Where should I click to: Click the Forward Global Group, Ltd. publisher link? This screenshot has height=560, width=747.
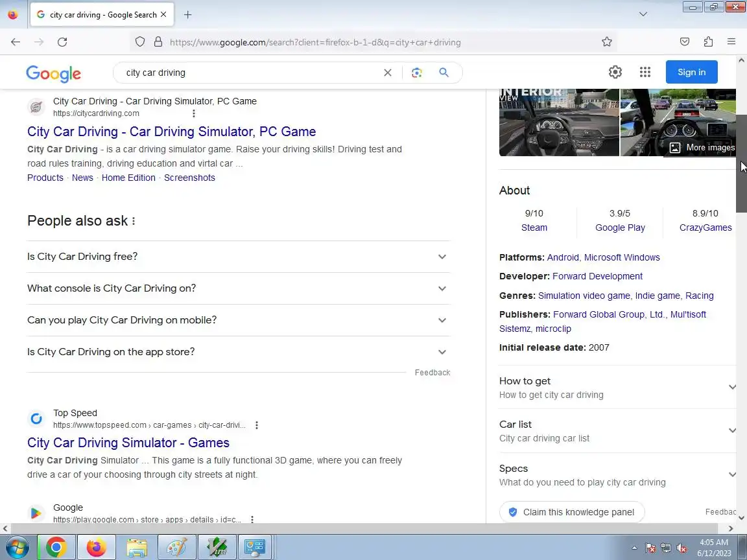click(x=609, y=314)
